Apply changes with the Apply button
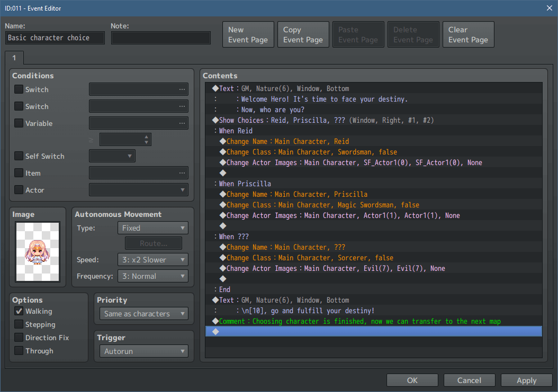This screenshot has height=392, width=558. point(526,380)
